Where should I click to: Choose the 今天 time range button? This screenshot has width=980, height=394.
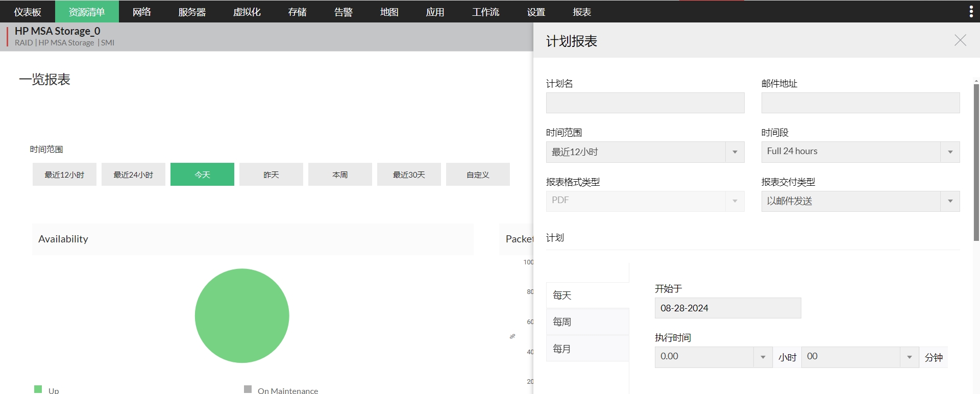202,175
